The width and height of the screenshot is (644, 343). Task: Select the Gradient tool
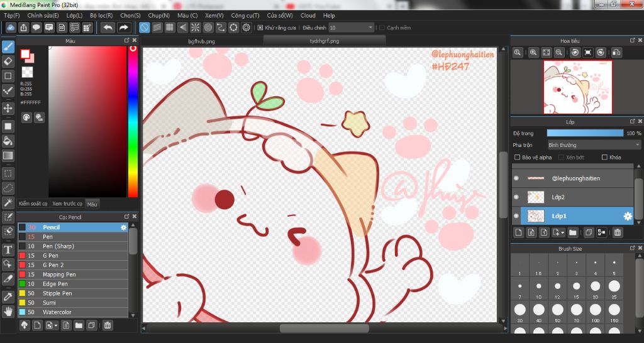(8, 156)
